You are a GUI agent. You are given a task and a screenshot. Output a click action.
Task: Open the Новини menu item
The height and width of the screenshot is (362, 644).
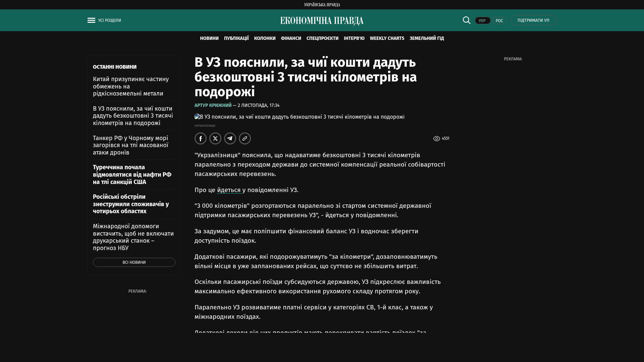209,39
